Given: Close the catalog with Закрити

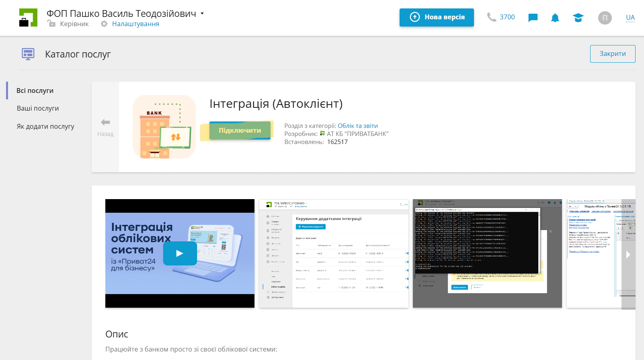Looking at the screenshot, I should (613, 54).
